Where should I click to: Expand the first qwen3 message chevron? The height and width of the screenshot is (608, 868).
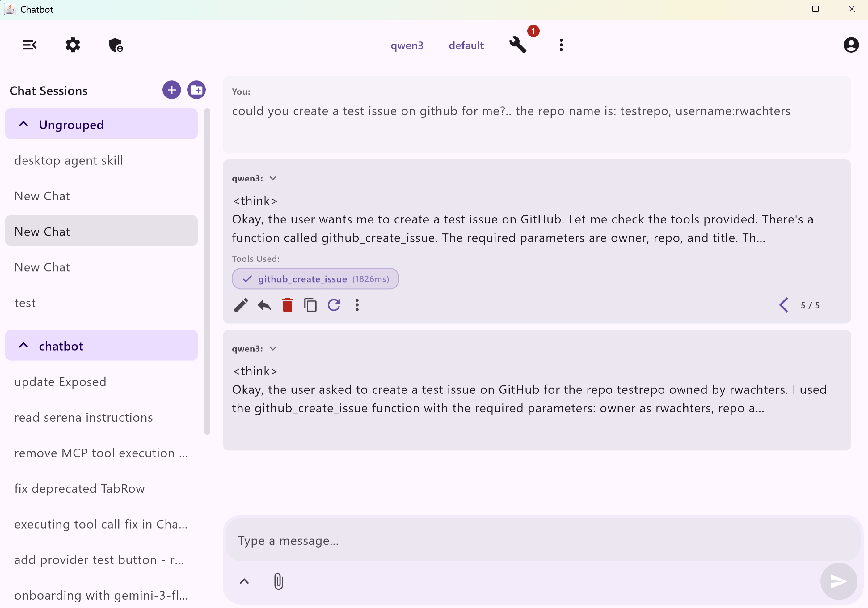point(273,178)
